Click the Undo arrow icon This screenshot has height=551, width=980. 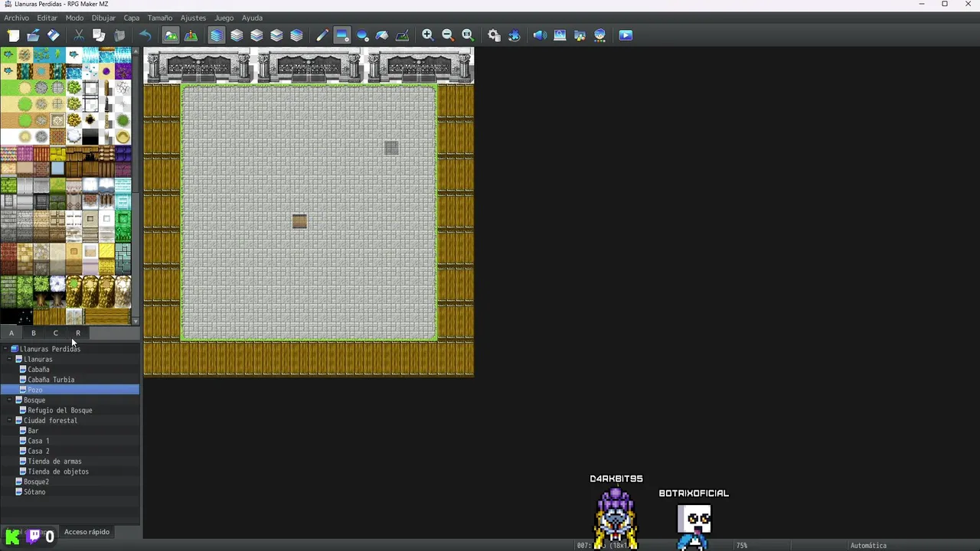click(x=145, y=35)
